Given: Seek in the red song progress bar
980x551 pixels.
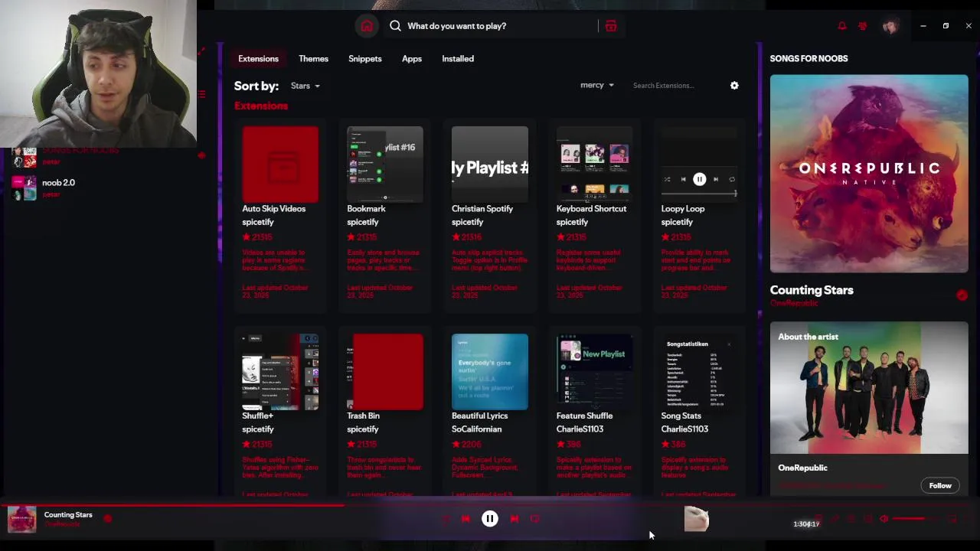Looking at the screenshot, I should point(490,505).
